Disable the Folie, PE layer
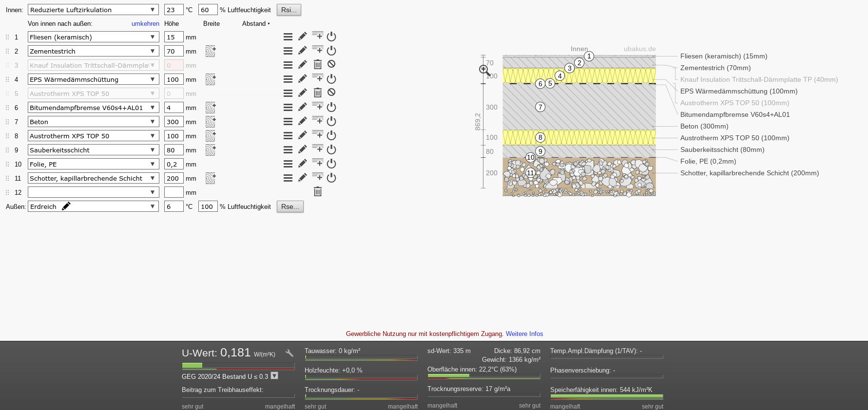 (x=331, y=164)
